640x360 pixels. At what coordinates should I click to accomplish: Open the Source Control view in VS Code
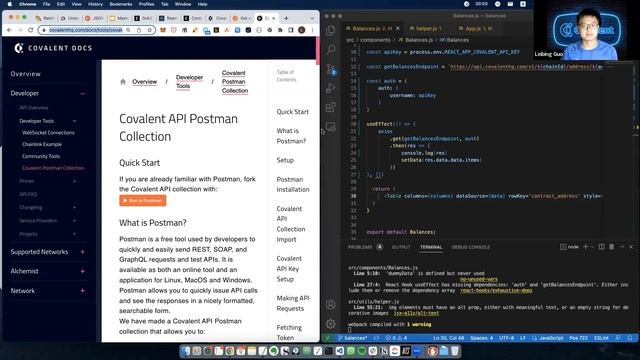coord(331,69)
